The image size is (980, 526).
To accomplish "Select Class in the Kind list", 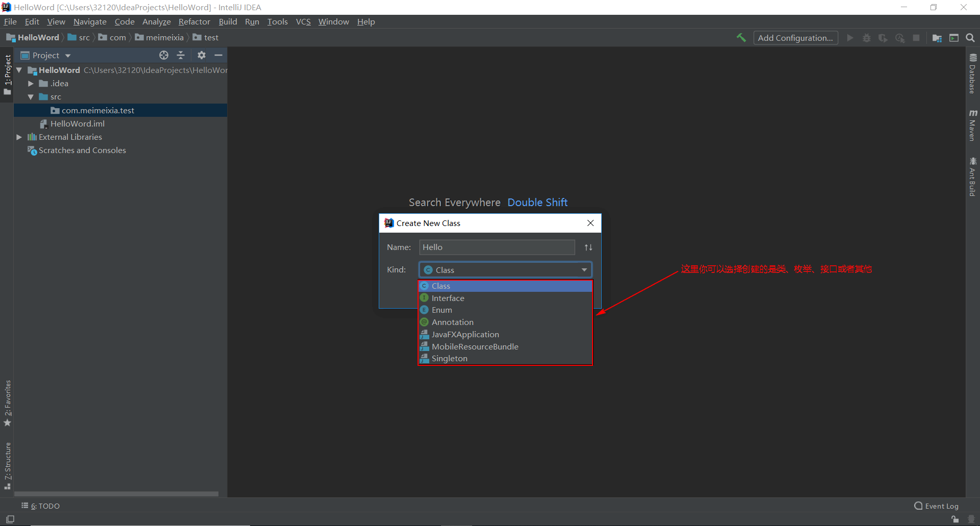I will pos(505,286).
